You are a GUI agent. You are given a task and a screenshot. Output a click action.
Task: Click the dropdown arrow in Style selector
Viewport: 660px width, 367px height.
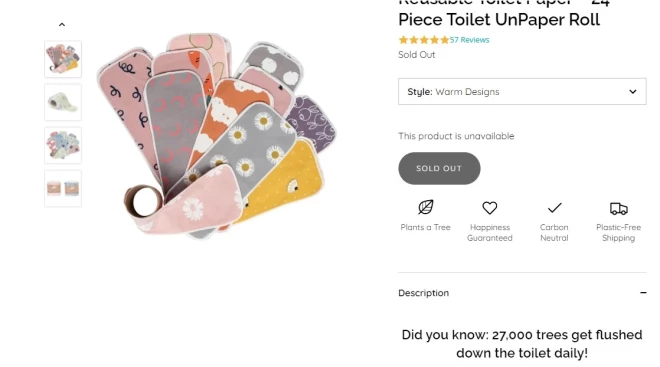click(x=633, y=92)
